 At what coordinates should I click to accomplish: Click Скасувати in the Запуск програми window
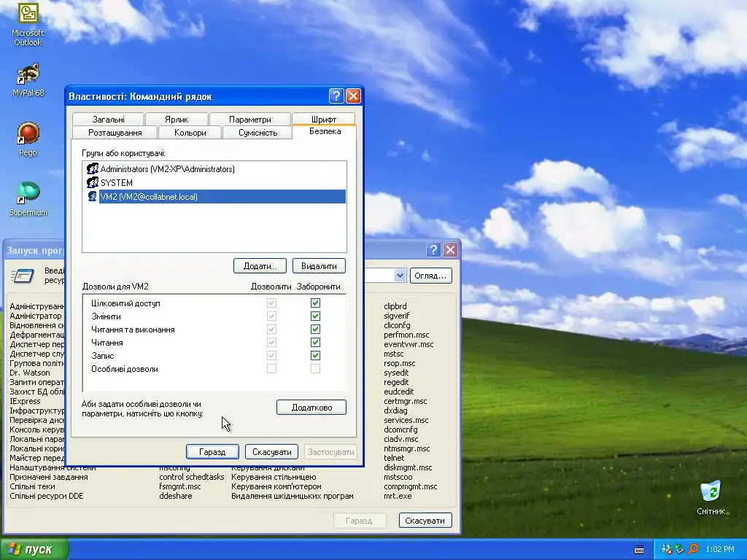pyautogui.click(x=425, y=521)
